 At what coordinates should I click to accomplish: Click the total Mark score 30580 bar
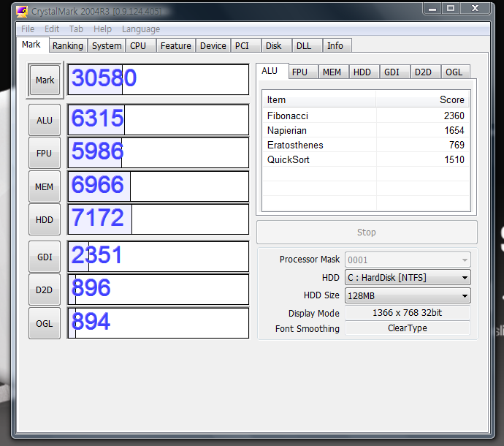(159, 80)
